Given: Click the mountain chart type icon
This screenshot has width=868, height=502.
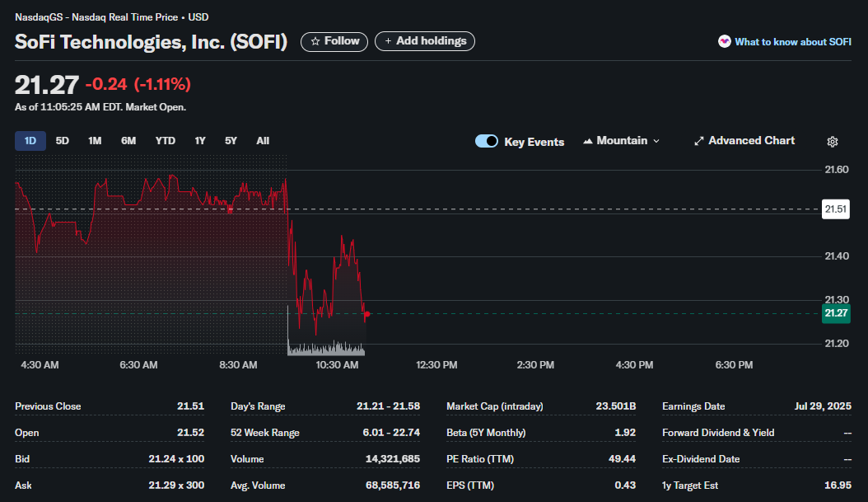Looking at the screenshot, I should click(588, 141).
